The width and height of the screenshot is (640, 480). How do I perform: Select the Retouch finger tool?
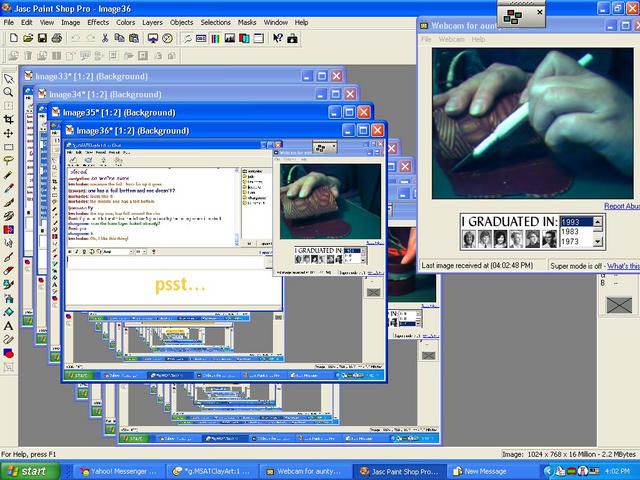click(x=9, y=243)
